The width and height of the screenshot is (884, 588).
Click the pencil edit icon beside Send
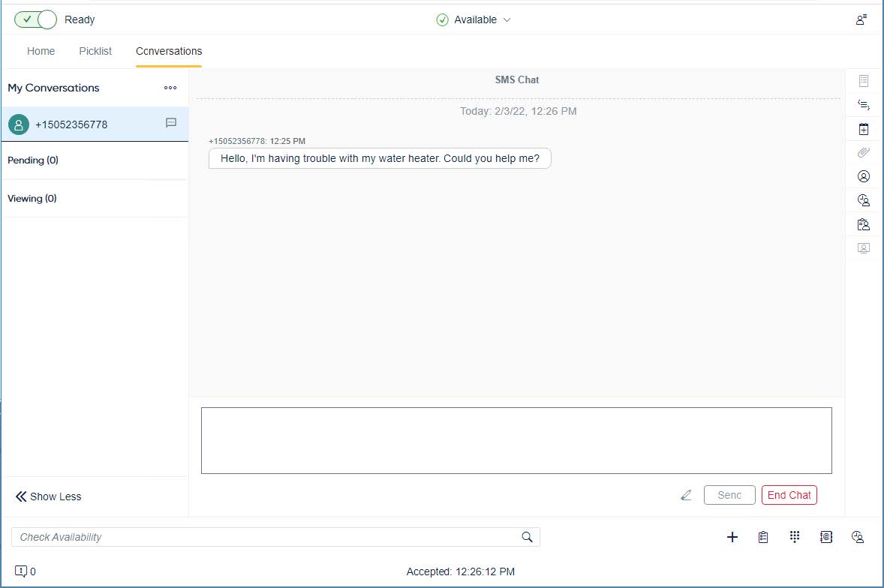click(x=686, y=495)
